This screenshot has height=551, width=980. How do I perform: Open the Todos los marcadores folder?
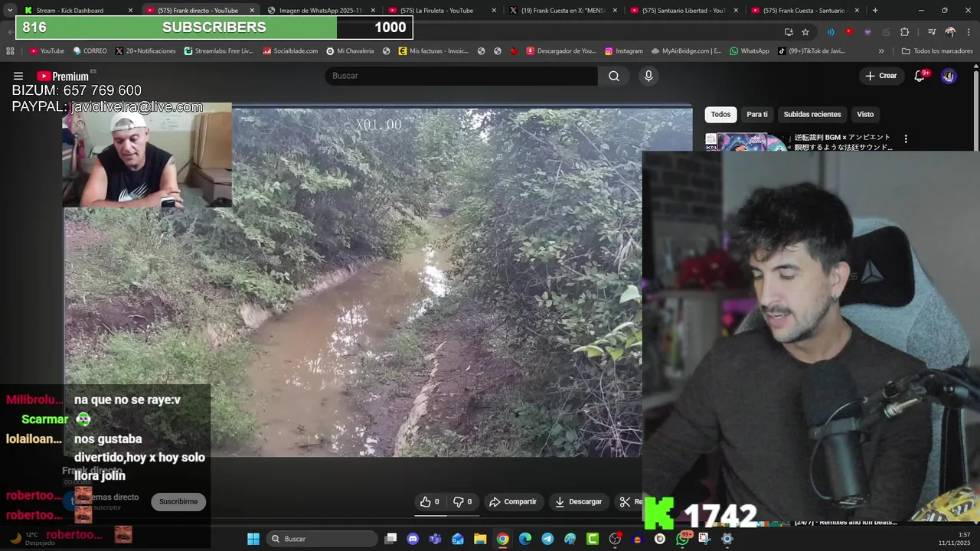coord(937,51)
